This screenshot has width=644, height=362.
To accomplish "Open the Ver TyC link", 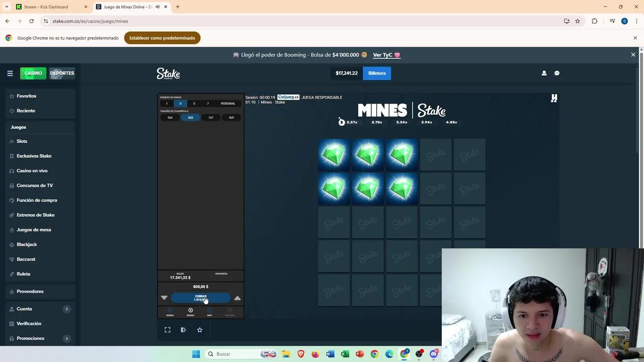I will point(383,55).
